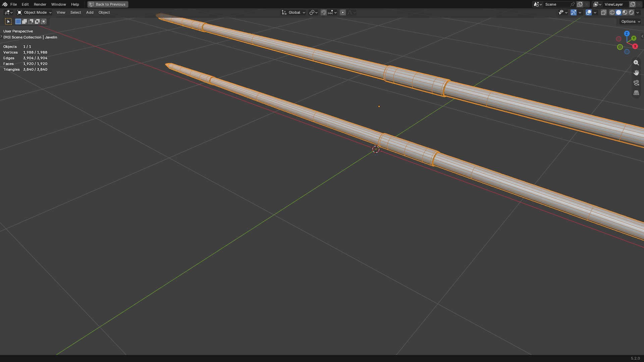The height and width of the screenshot is (362, 644).
Task: Open the Object Mode dropdown
Action: click(x=35, y=12)
